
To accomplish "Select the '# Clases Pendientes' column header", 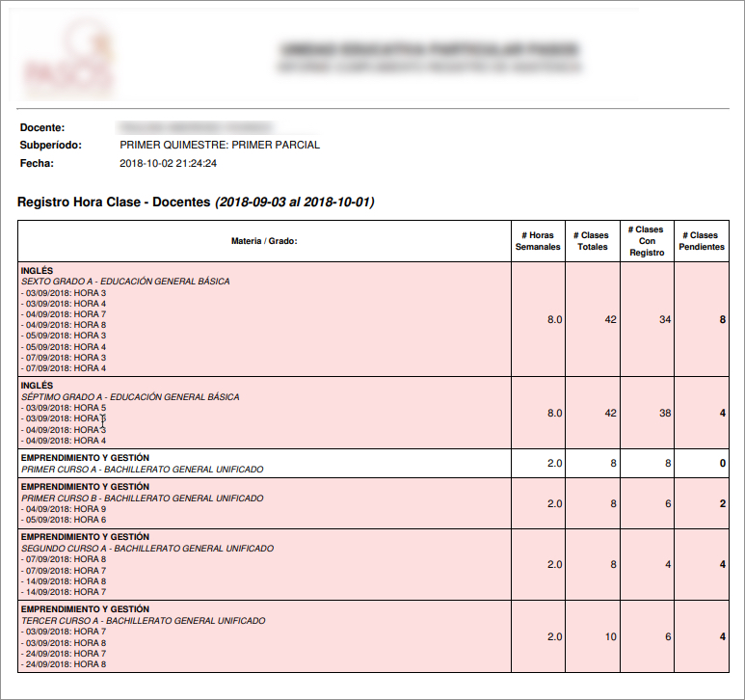I will 702,241.
